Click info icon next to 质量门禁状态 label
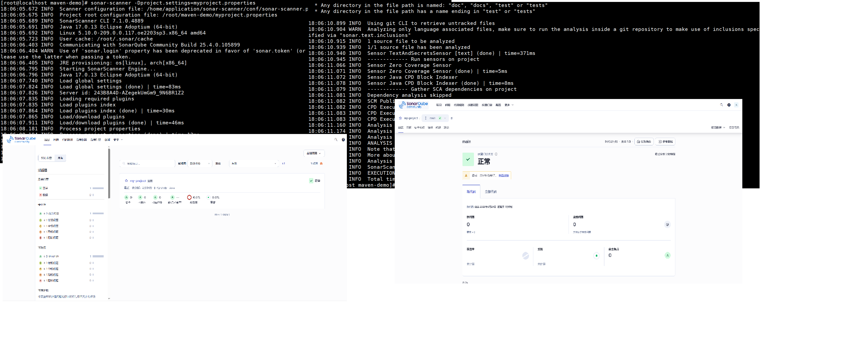This screenshot has width=868, height=359. 496,154
